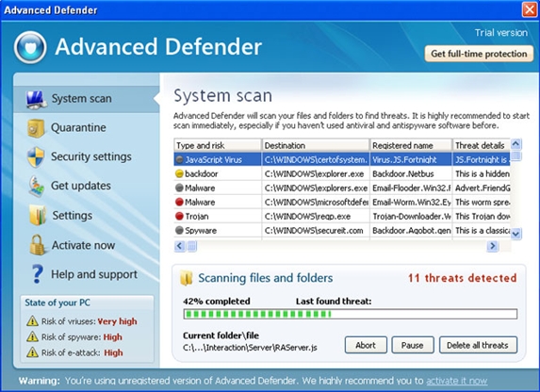Viewport: 540px width, 392px height.
Task: Close the Advanced Defender window
Action: [x=530, y=9]
